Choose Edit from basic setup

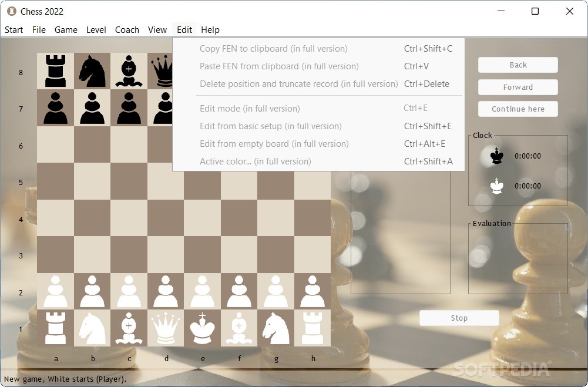[x=318, y=126]
